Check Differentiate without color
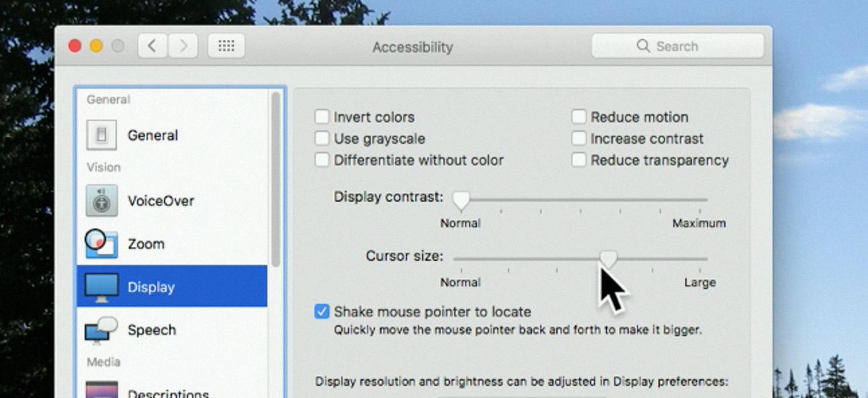Image resolution: width=868 pixels, height=398 pixels. [x=322, y=160]
